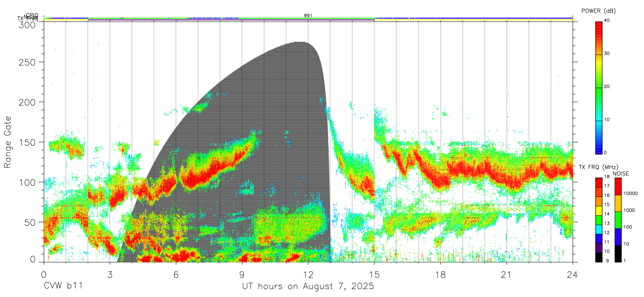644x297 pixels.
Task: Click the "3" UT hour tick label
Action: (110, 274)
